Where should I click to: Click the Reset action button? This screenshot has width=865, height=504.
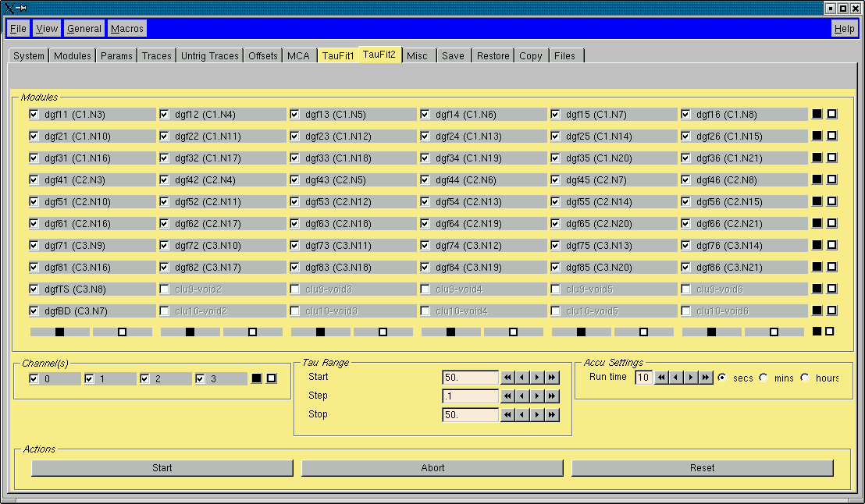click(x=703, y=467)
